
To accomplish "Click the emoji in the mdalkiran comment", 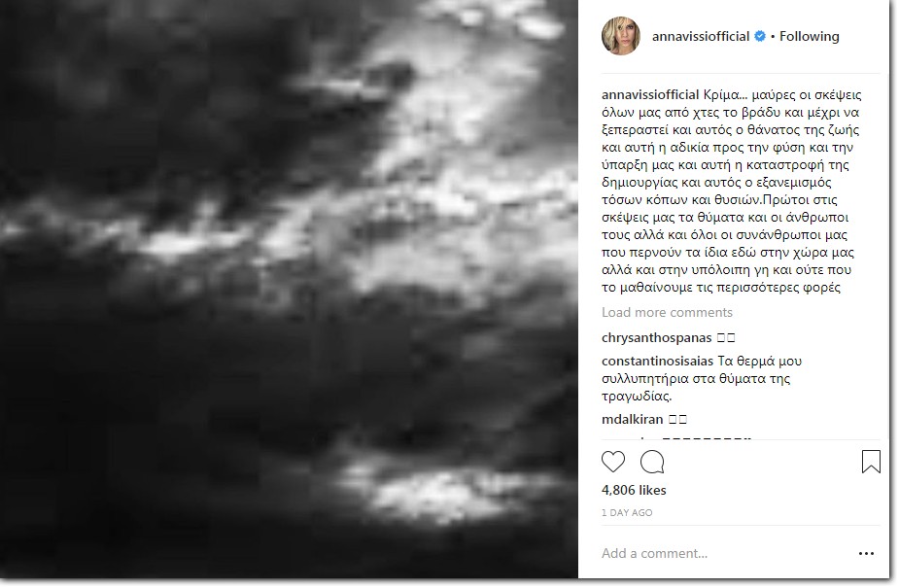I will tap(677, 420).
